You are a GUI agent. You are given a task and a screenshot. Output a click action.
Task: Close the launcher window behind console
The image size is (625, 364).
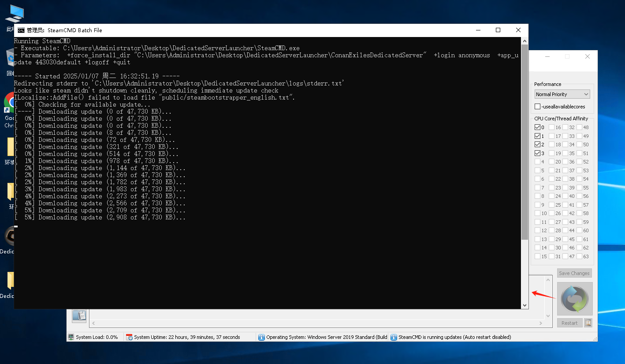click(588, 56)
